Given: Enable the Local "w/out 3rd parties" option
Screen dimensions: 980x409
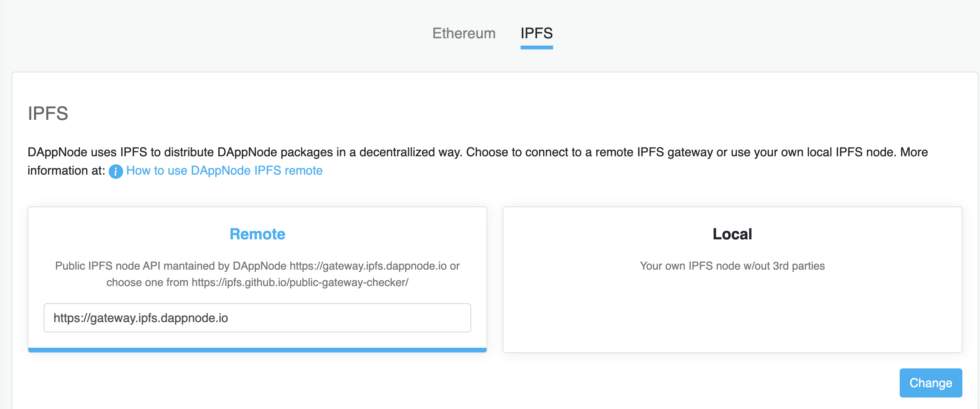Looking at the screenshot, I should pyautogui.click(x=732, y=266).
